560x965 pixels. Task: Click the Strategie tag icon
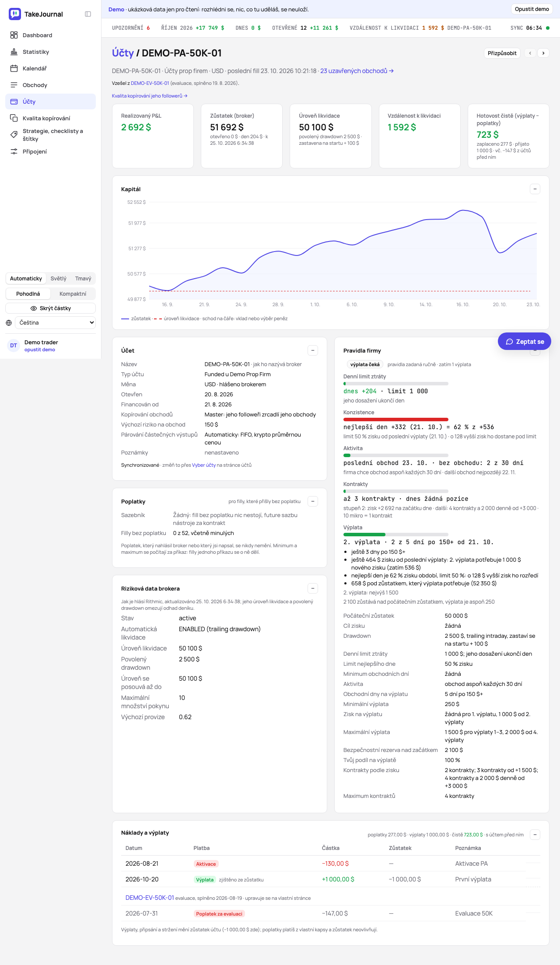click(14, 135)
